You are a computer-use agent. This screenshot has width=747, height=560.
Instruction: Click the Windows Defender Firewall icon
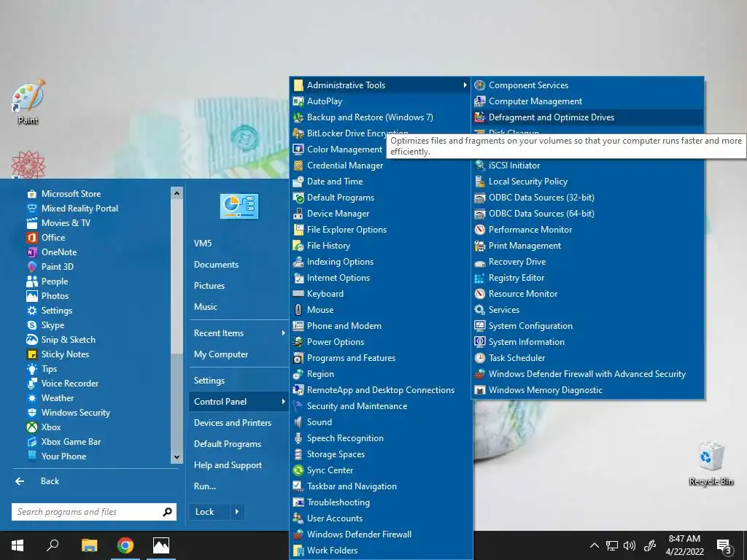298,534
